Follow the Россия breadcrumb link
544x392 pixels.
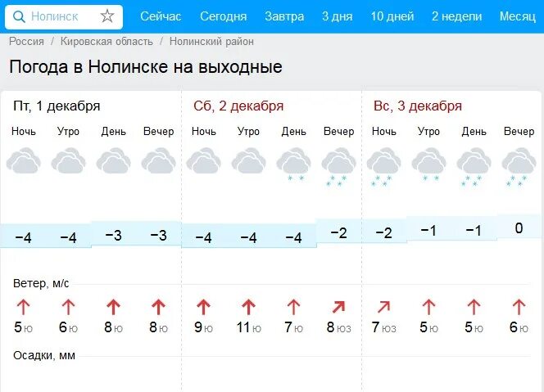tap(26, 41)
